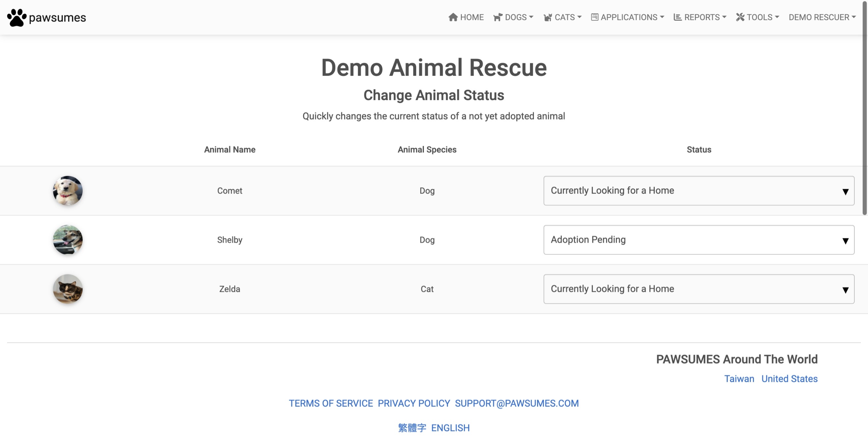
Task: Change Shelby's Adoption Pending status dropdown
Action: coord(698,240)
